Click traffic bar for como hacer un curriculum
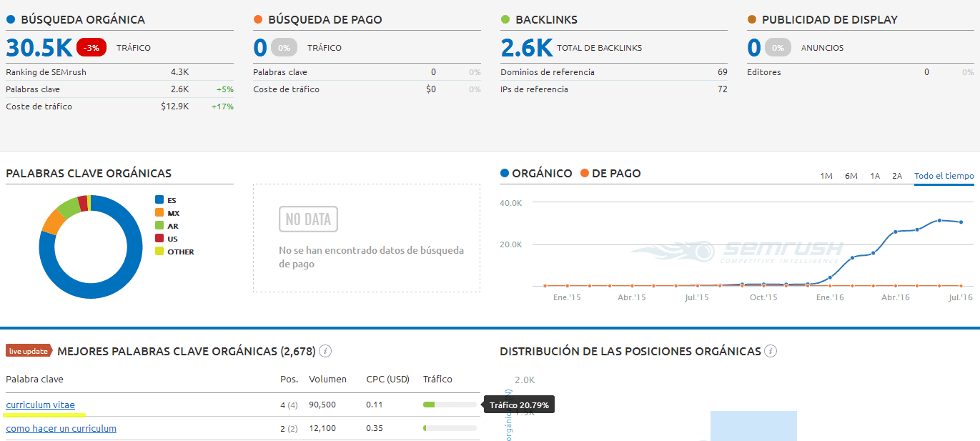Screen dimensions: 980x441 (450, 428)
